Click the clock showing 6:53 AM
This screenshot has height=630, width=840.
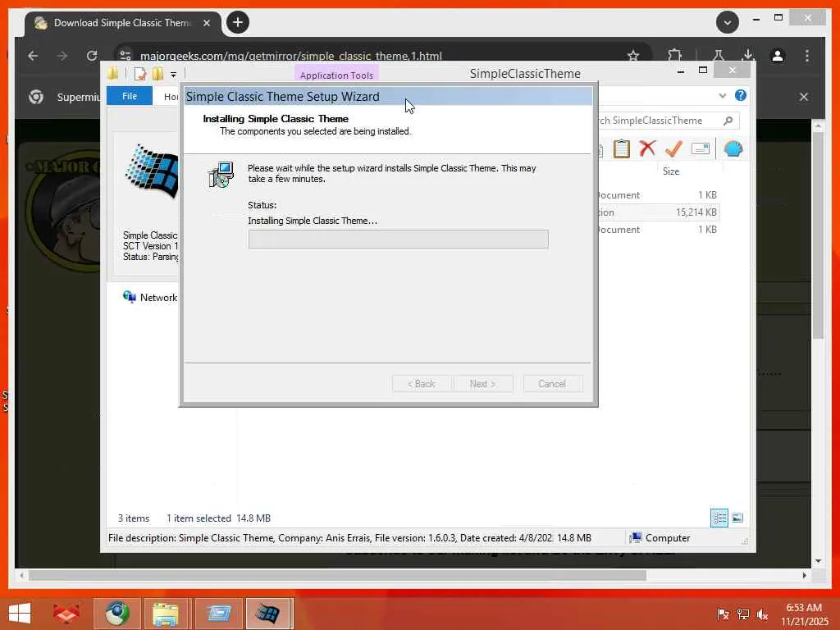click(x=804, y=608)
